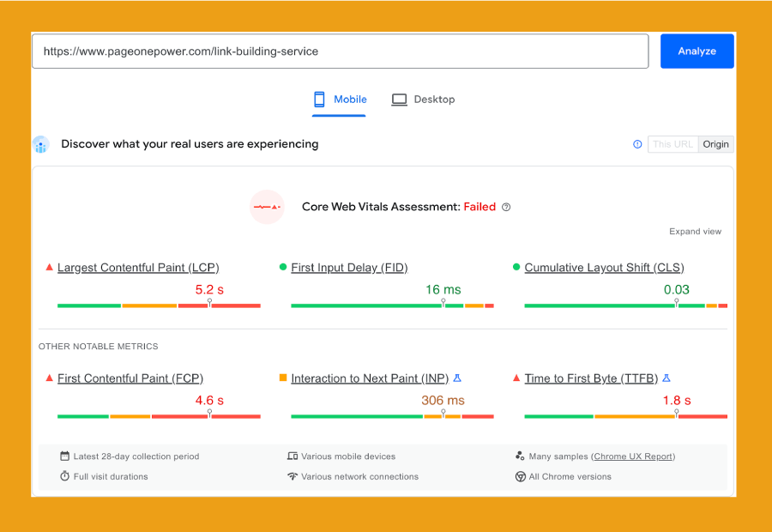Viewport: 772px width, 532px height.
Task: Open the Chrome UX Report link
Action: (x=633, y=456)
